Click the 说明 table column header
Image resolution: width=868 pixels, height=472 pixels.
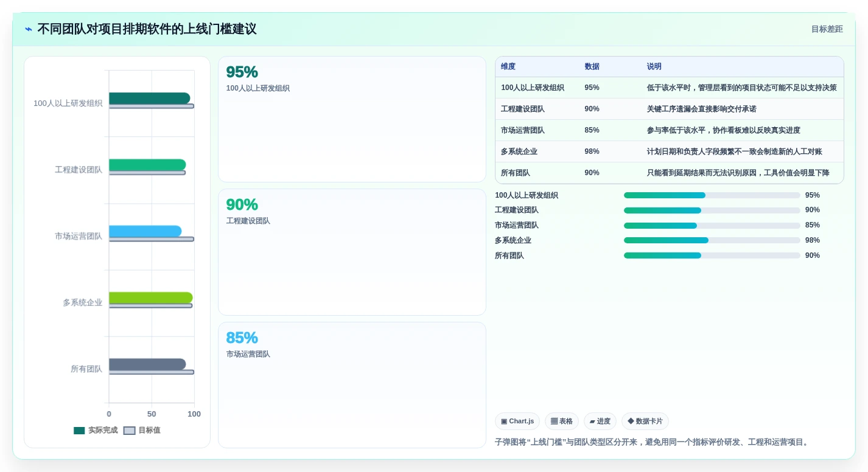(654, 67)
